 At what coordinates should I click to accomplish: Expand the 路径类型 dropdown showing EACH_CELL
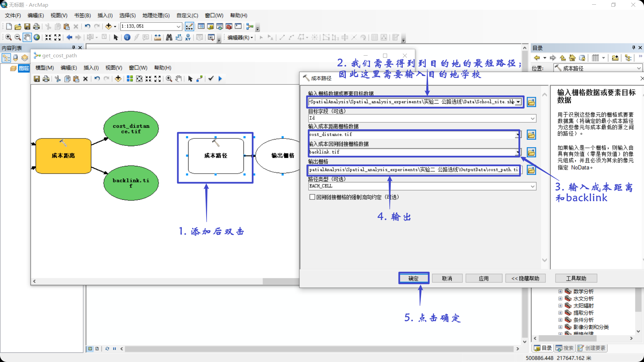532,186
